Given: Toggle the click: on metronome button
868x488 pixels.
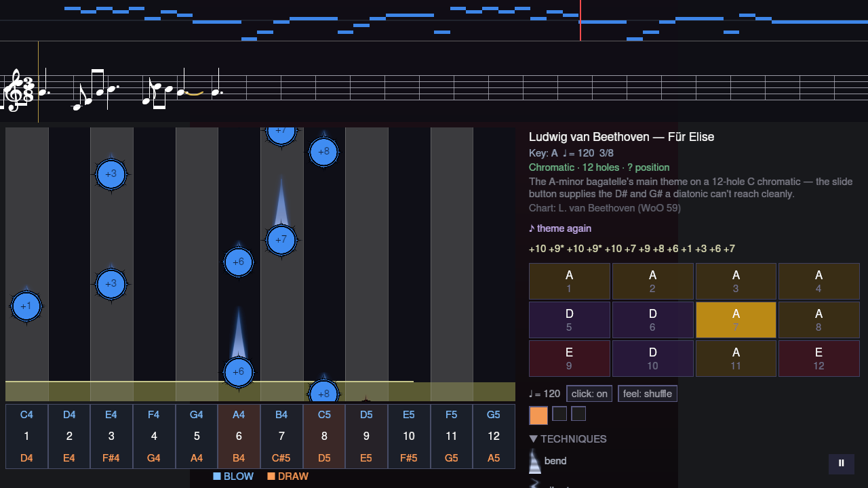Looking at the screenshot, I should (x=589, y=394).
